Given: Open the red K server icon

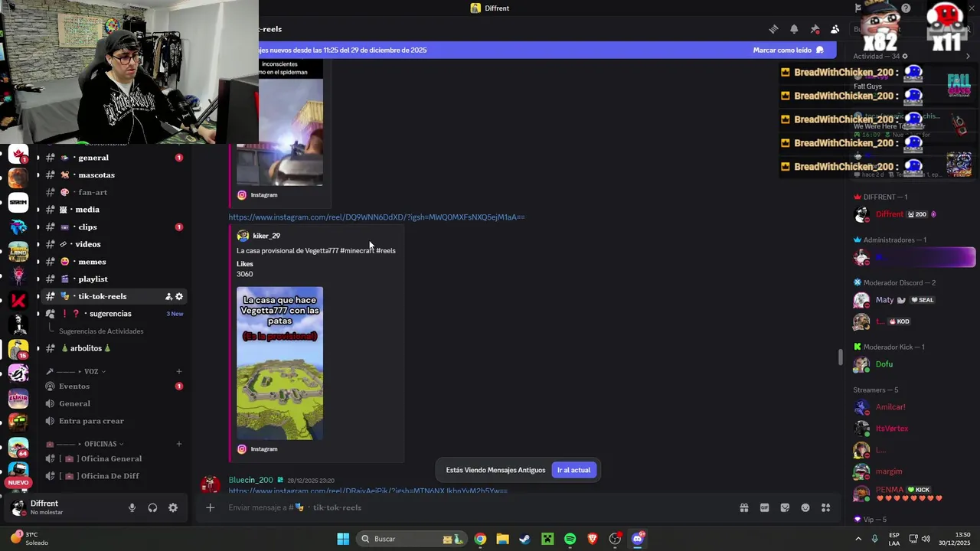Looking at the screenshot, I should pyautogui.click(x=18, y=300).
